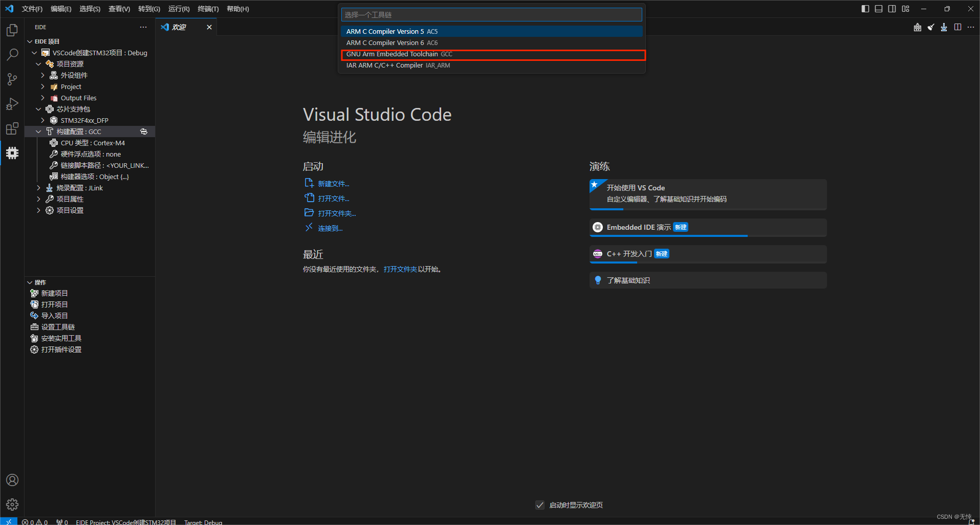This screenshot has width=980, height=525.
Task: Toggle secondary side bar layout icon
Action: (x=892, y=9)
